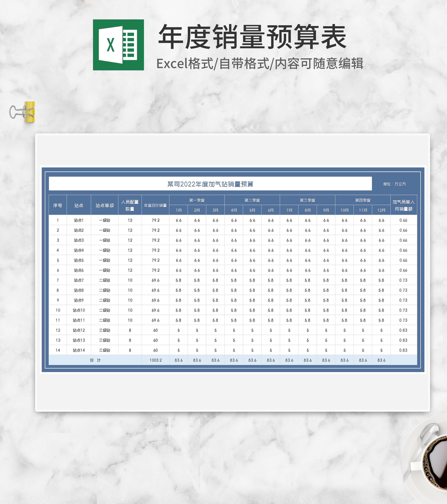Click the 单位：万立方 unit label
The image size is (447, 504).
pos(394,184)
